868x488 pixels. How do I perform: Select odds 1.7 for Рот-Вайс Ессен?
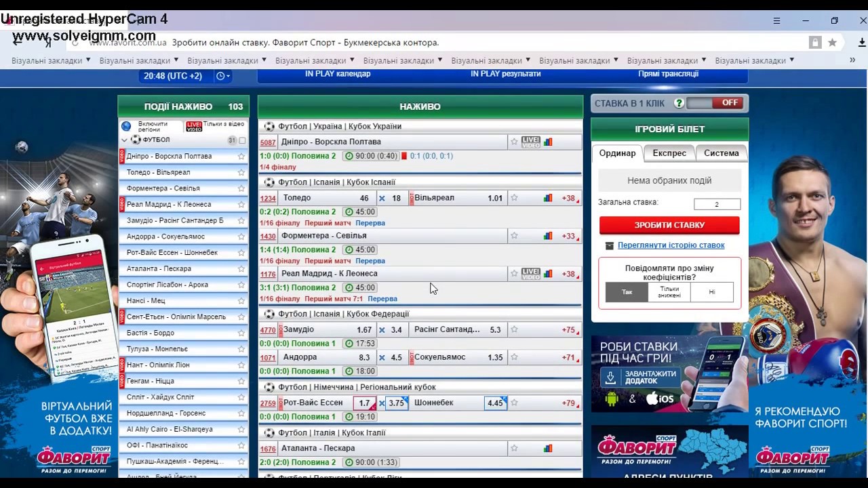(364, 403)
